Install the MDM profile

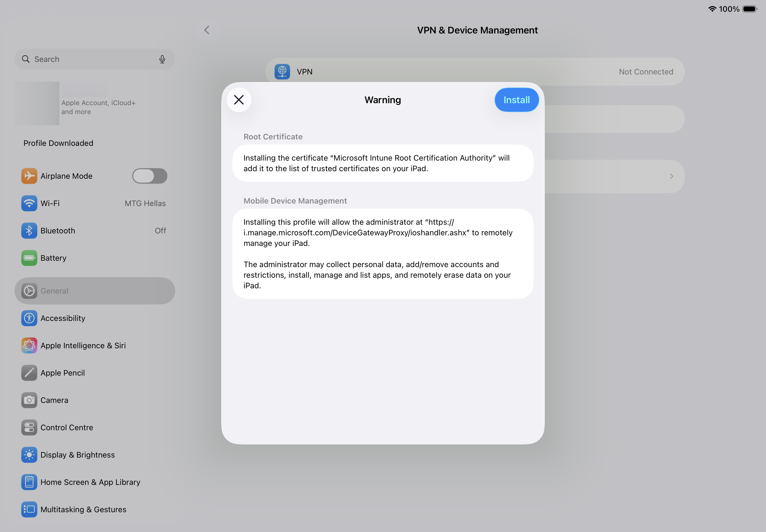point(516,100)
